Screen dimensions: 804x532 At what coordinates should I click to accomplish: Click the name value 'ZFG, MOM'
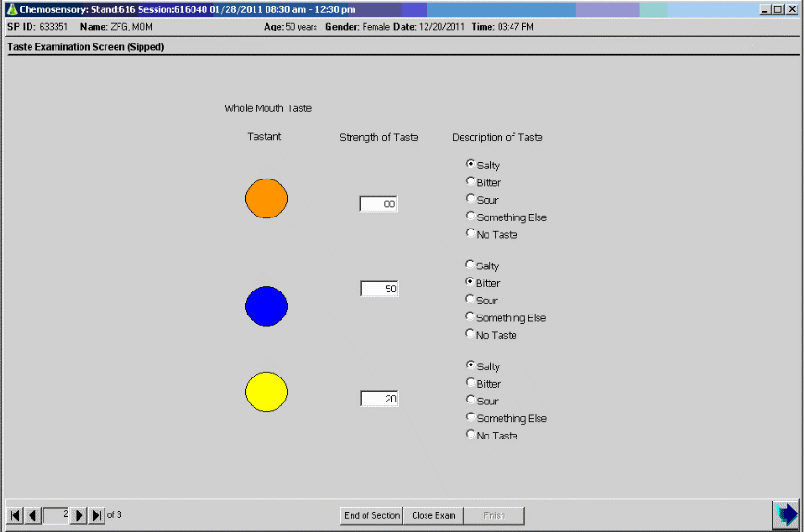tap(131, 27)
